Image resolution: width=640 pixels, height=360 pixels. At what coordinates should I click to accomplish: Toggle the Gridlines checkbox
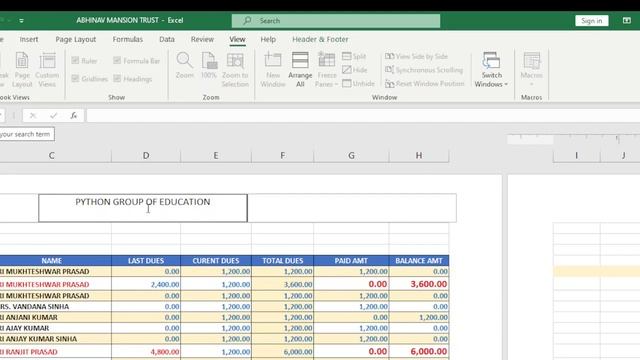point(75,78)
